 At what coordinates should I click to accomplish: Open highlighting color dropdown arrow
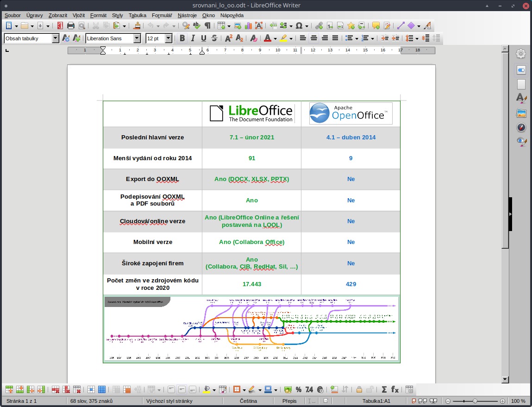click(291, 39)
